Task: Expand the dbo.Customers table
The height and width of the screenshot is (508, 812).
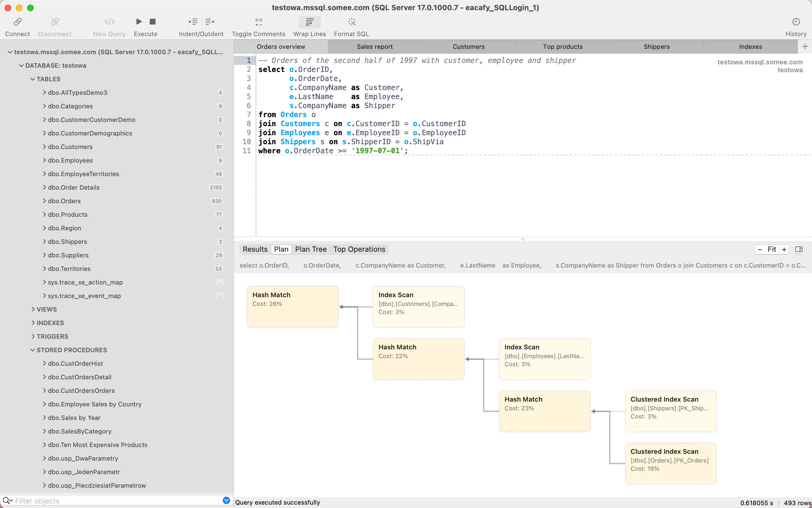Action: coord(44,147)
